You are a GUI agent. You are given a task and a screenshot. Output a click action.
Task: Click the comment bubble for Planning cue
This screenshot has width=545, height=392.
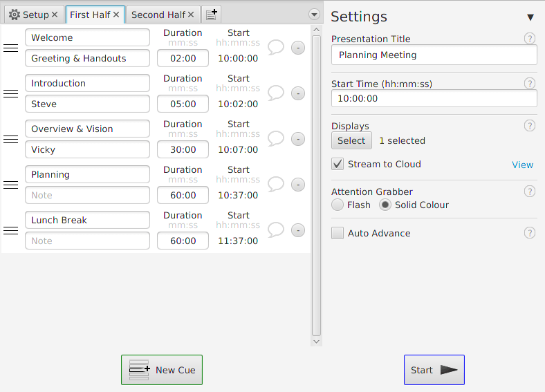point(276,185)
